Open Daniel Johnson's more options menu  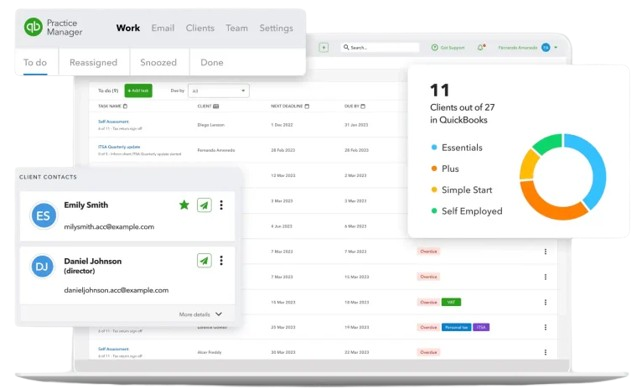pyautogui.click(x=221, y=260)
